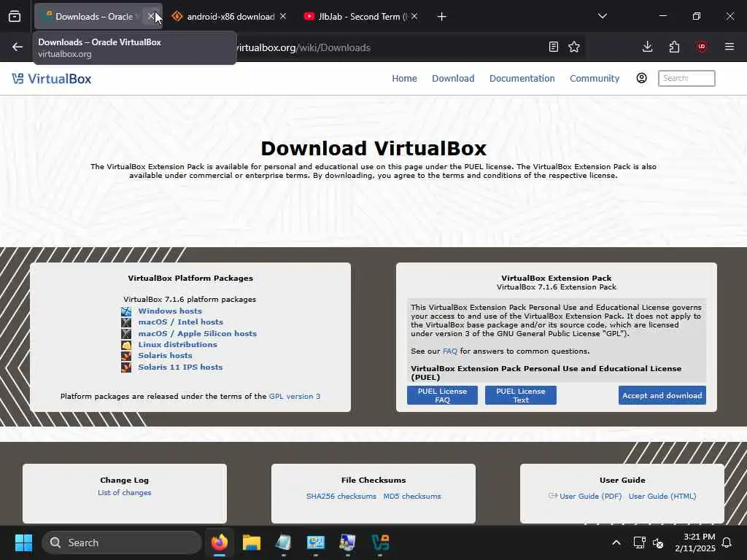
Task: Expand the list all tabs chevron
Action: (602, 16)
